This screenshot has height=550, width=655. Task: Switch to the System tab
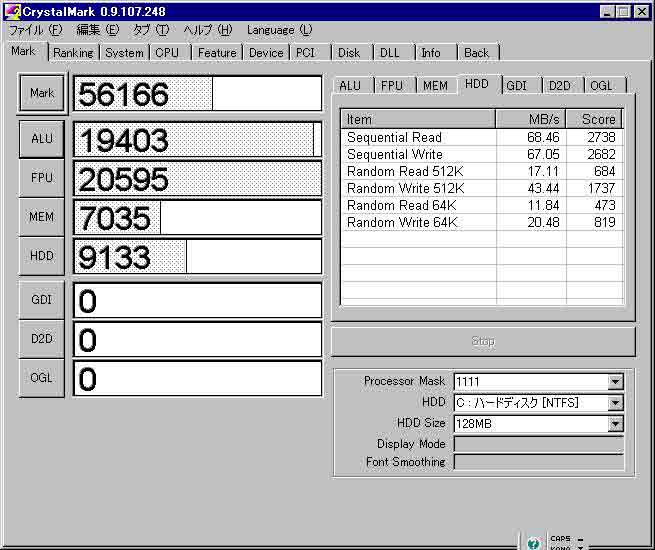pos(124,53)
